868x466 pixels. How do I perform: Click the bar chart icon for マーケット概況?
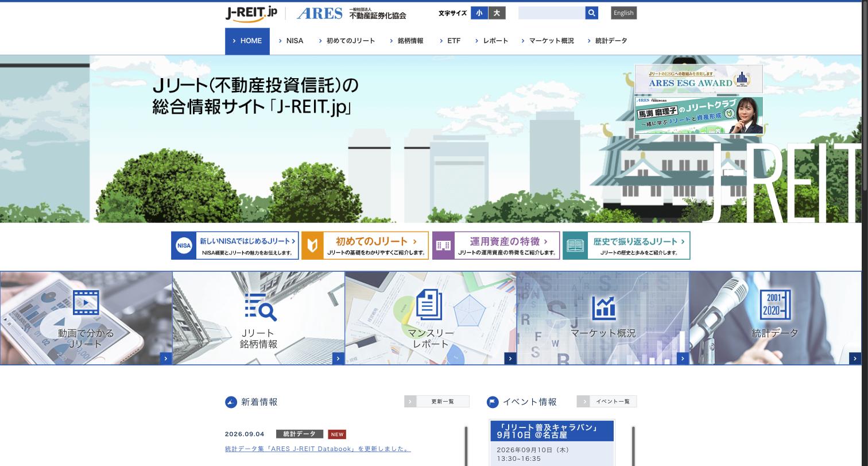[603, 307]
